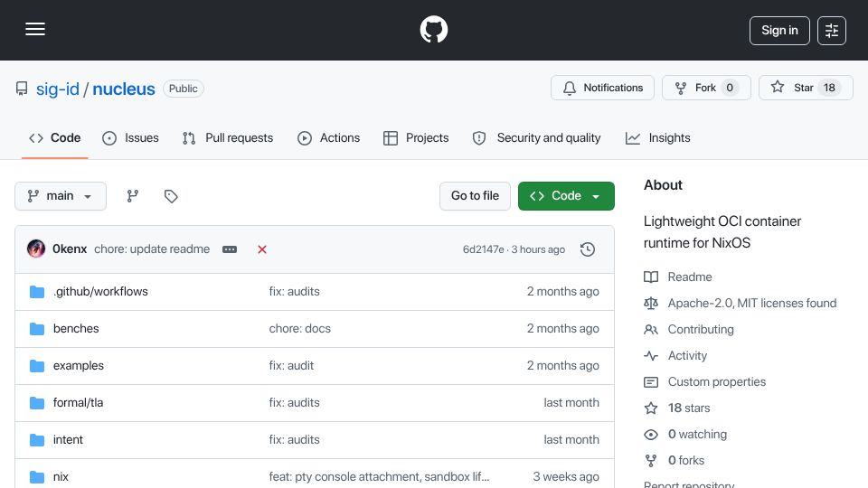Open the Activity link

pyautogui.click(x=676, y=356)
